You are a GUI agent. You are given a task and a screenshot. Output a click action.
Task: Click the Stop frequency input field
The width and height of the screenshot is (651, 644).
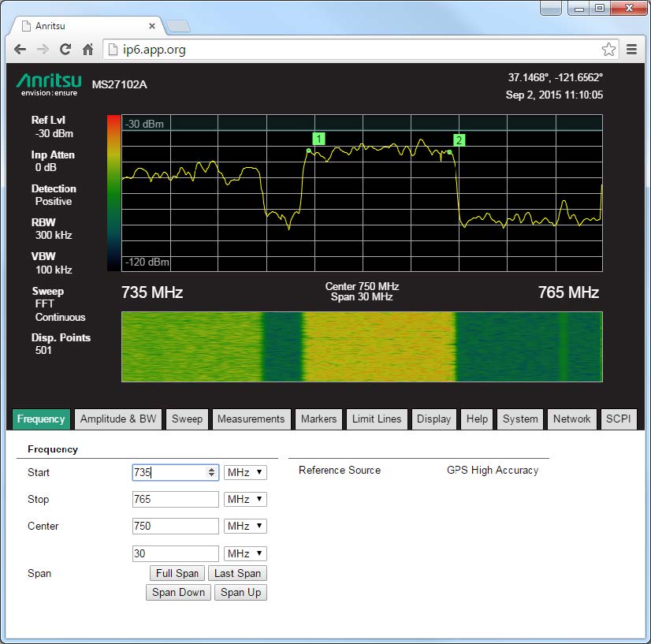tap(176, 500)
